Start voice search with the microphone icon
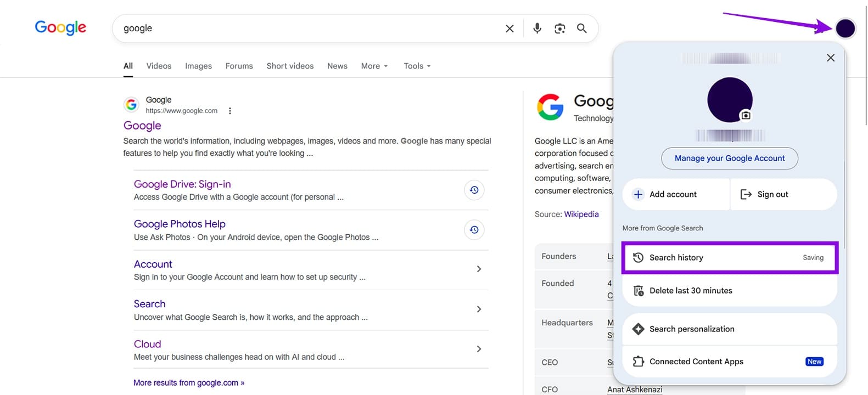This screenshot has width=868, height=395. click(x=537, y=28)
